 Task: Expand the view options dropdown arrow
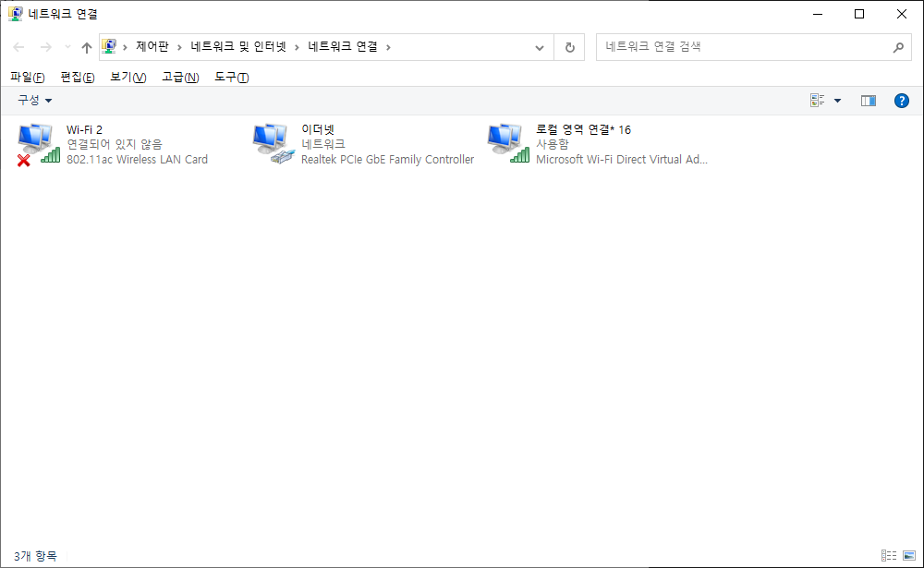tap(837, 101)
